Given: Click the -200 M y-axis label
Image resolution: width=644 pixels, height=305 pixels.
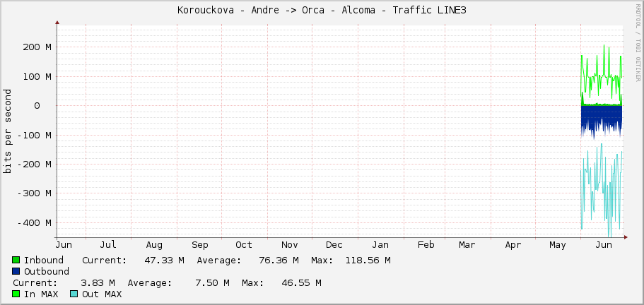Looking at the screenshot, I should (x=34, y=165).
